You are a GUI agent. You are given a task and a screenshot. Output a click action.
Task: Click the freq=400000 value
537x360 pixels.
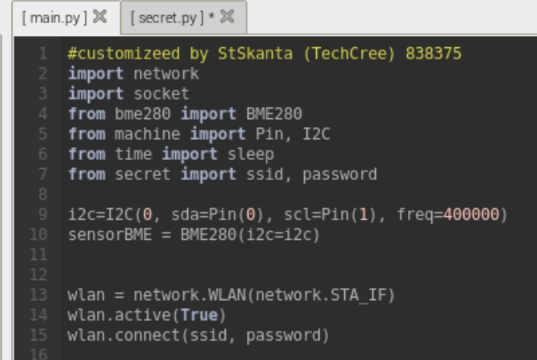448,215
